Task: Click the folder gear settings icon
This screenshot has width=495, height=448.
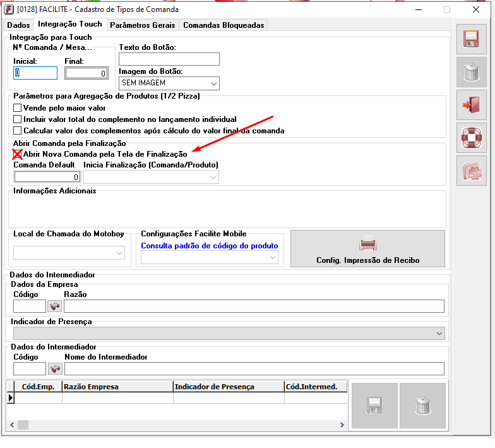Action: click(471, 171)
